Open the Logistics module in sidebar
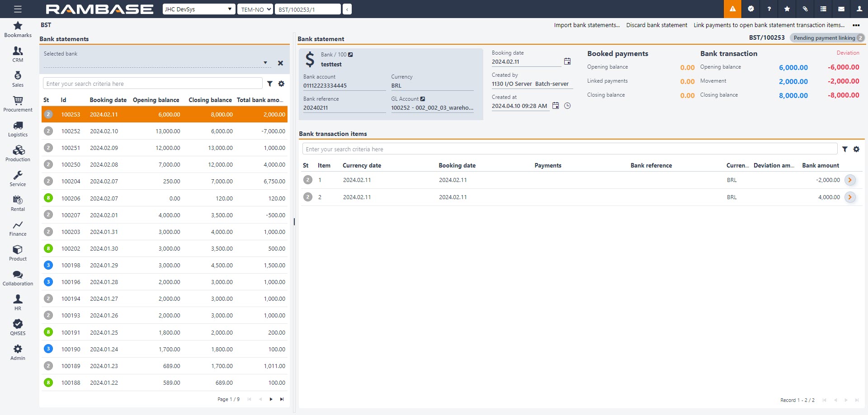Screen dimensions: 868x415 click(x=18, y=129)
